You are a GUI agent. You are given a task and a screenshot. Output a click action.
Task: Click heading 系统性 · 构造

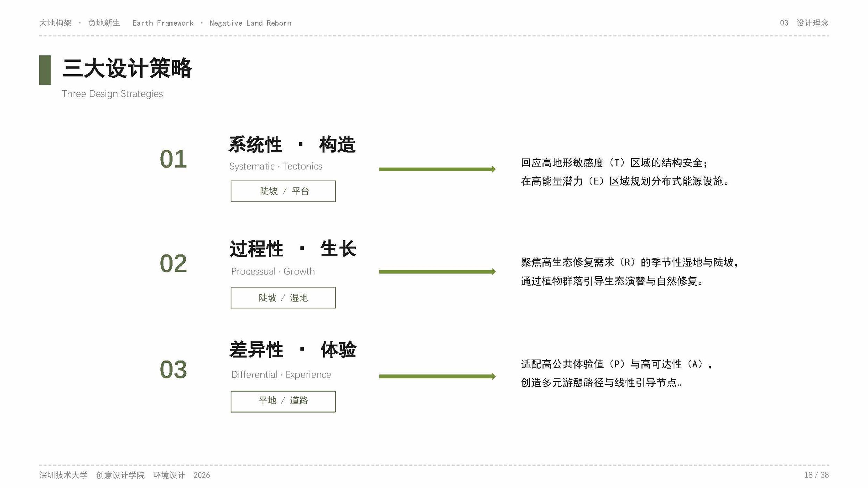(292, 144)
